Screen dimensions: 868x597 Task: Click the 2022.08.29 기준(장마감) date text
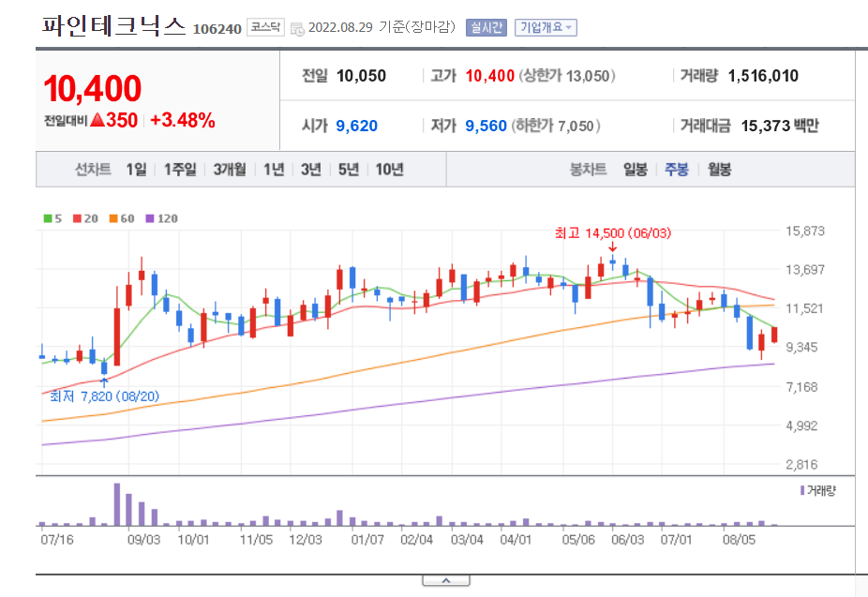[382, 27]
